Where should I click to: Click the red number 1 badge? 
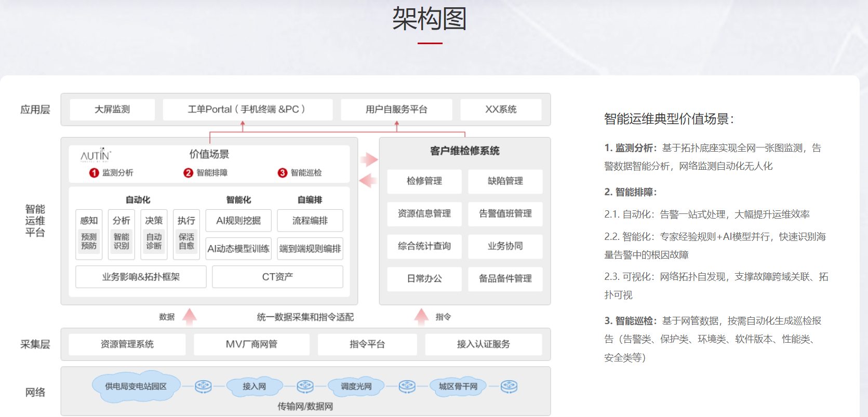(94, 173)
